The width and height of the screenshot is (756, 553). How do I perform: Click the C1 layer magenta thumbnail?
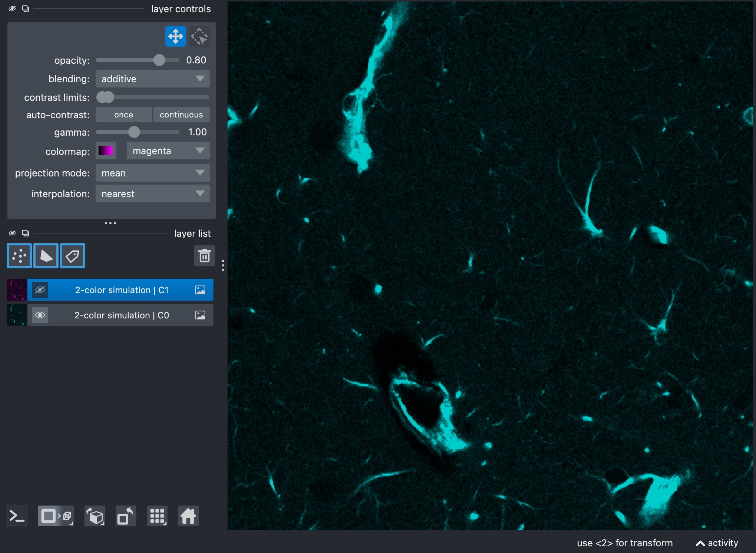click(17, 290)
